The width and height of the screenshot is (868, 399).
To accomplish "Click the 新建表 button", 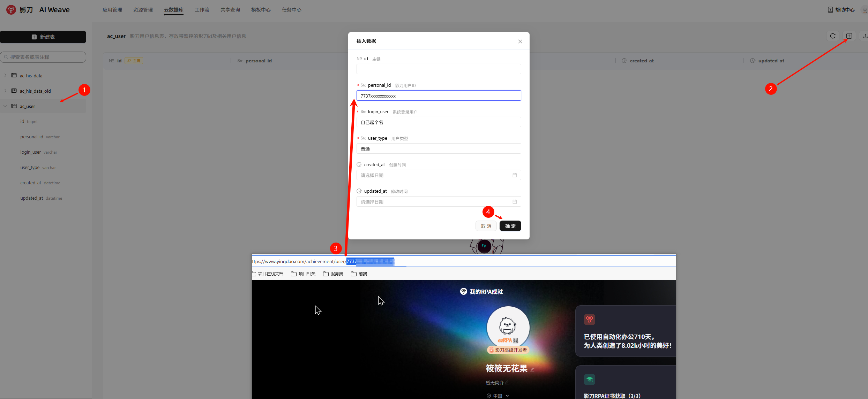I will click(x=43, y=37).
